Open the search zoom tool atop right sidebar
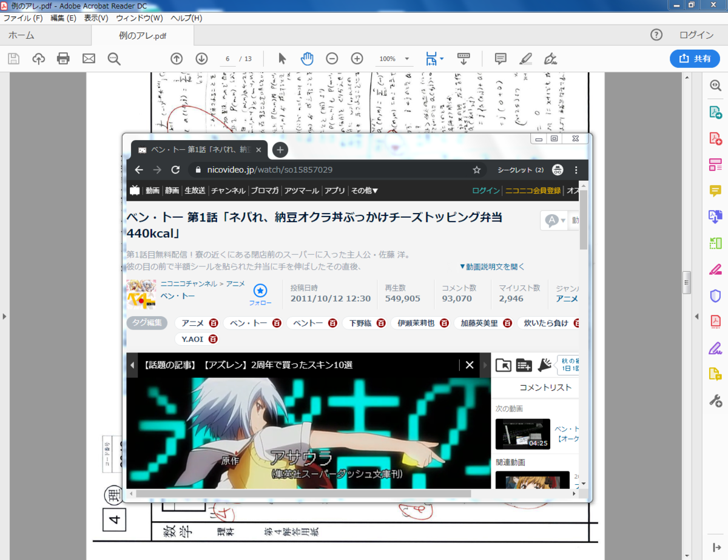Image resolution: width=728 pixels, height=560 pixels. [x=715, y=86]
